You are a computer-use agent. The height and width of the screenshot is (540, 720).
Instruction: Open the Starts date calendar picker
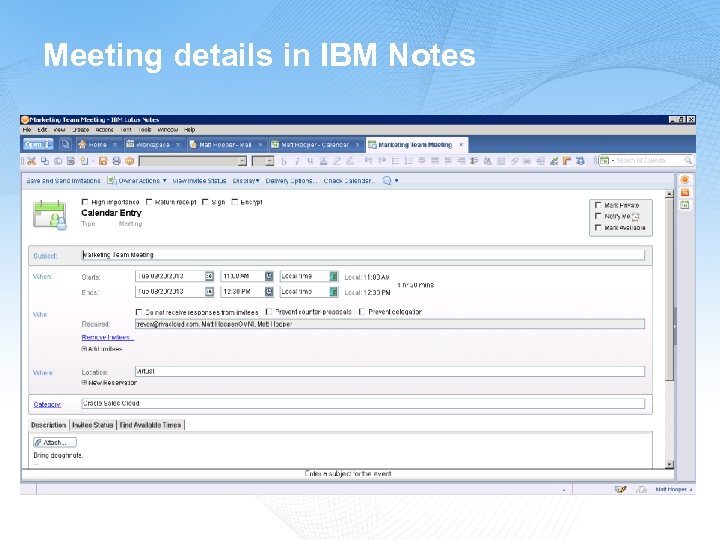click(x=209, y=276)
